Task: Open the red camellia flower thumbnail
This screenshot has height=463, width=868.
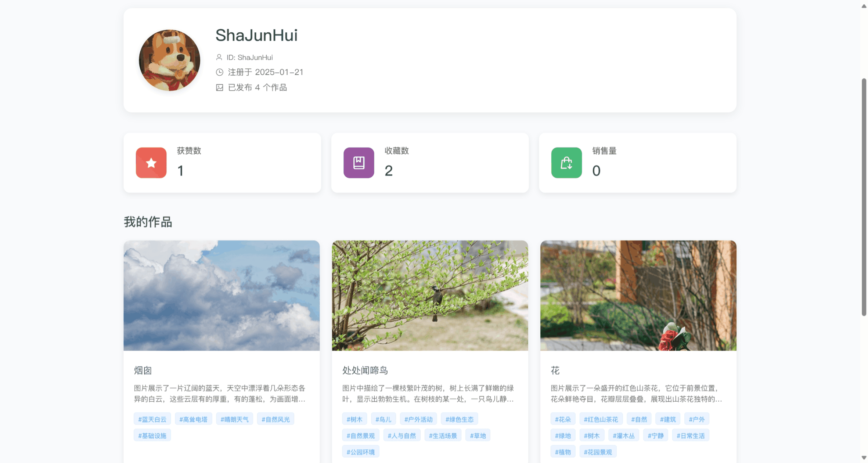Action: (638, 295)
